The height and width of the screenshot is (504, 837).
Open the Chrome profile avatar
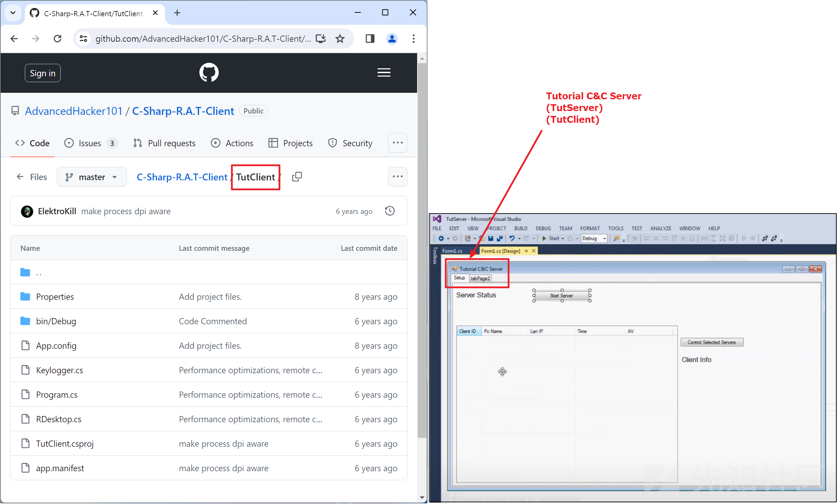tap(392, 39)
